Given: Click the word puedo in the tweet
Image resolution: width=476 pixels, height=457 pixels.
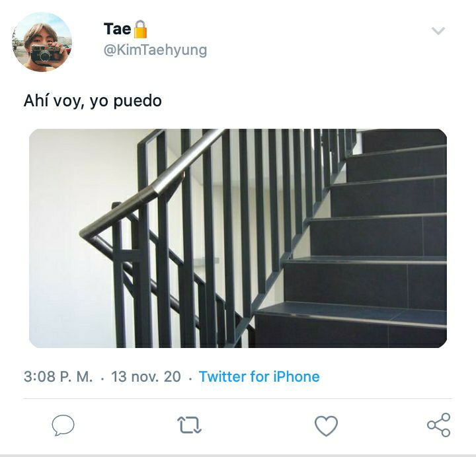Looking at the screenshot, I should pyautogui.click(x=138, y=102).
